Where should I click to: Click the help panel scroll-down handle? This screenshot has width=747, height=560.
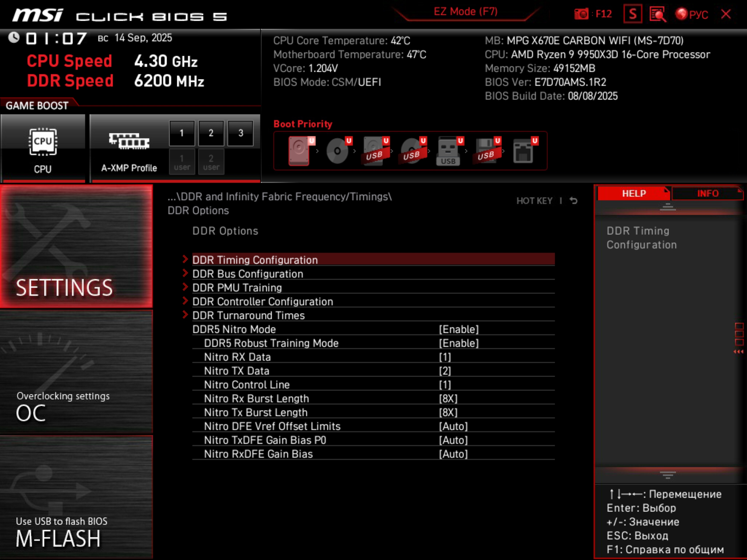click(667, 475)
